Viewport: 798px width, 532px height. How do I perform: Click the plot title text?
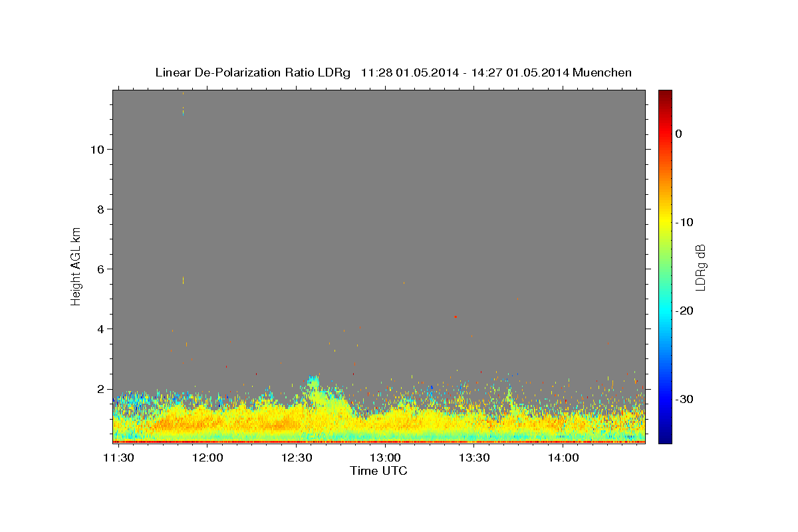pyautogui.click(x=393, y=72)
